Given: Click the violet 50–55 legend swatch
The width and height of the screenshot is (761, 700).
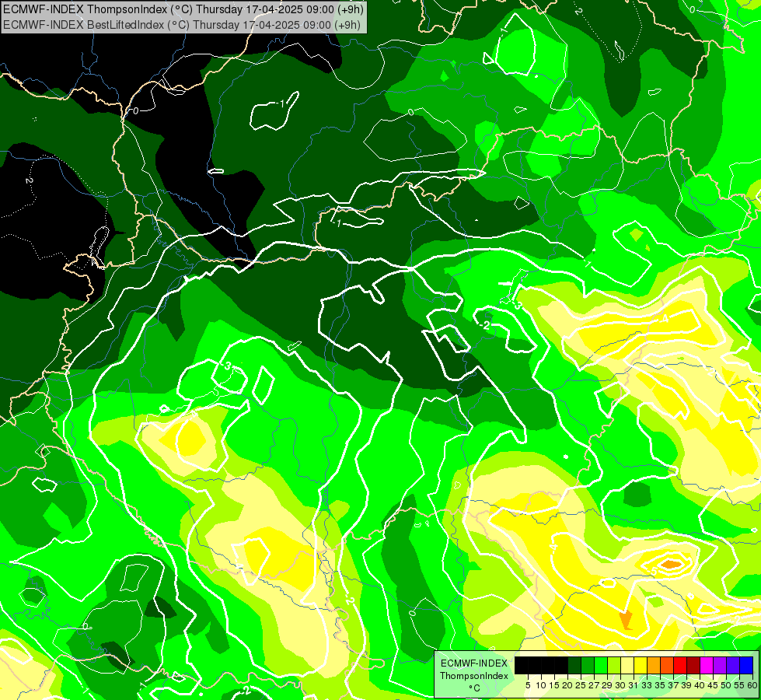Looking at the screenshot, I should click(733, 665).
